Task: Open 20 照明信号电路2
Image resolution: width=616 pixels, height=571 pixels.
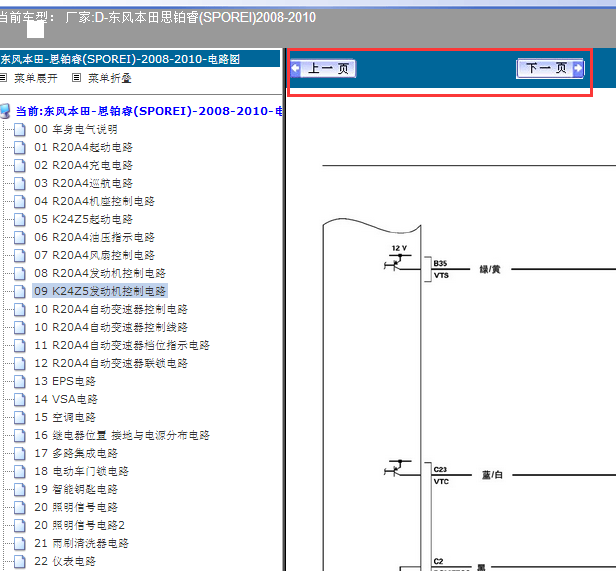Action: pos(79,525)
